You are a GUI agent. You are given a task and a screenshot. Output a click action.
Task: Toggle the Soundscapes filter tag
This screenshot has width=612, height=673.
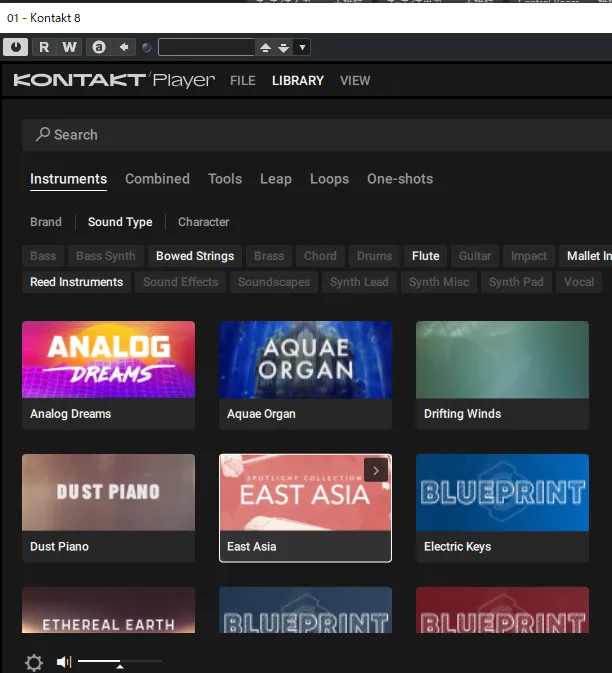(x=274, y=282)
